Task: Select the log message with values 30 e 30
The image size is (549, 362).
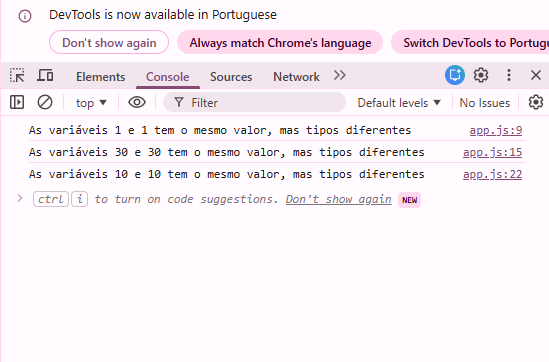Action: click(227, 152)
